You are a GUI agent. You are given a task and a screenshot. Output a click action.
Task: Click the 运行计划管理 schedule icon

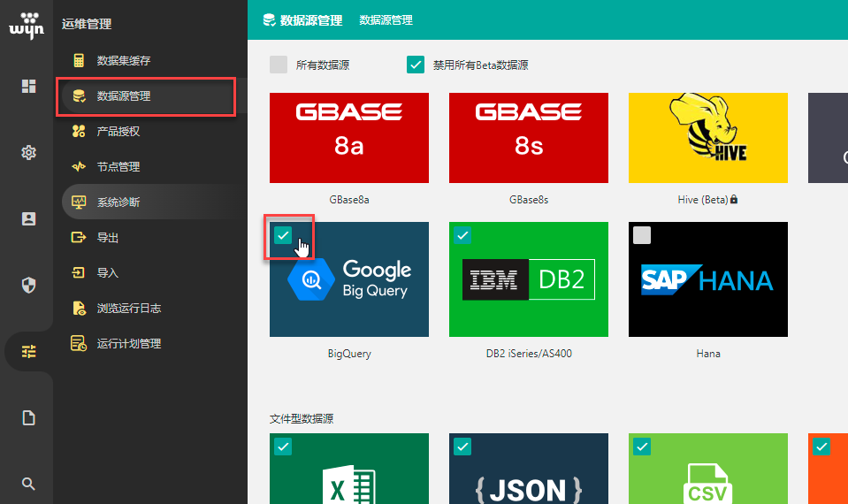tap(79, 343)
